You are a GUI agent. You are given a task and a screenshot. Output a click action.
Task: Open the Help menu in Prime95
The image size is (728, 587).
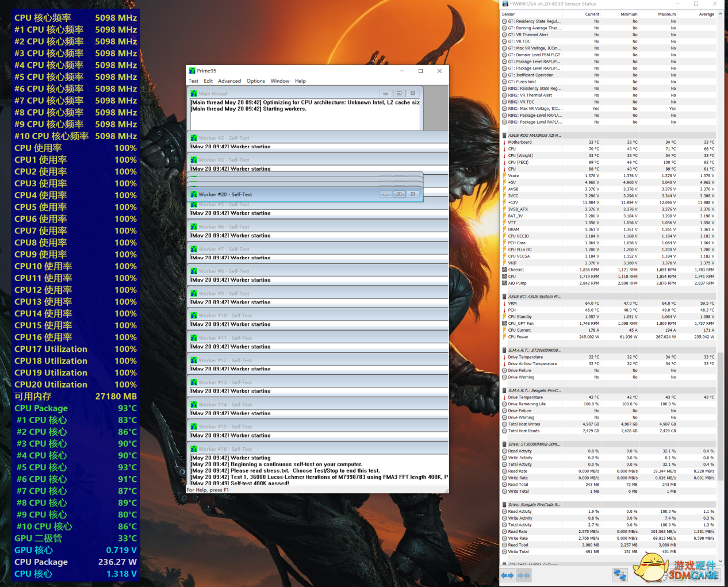click(x=300, y=81)
